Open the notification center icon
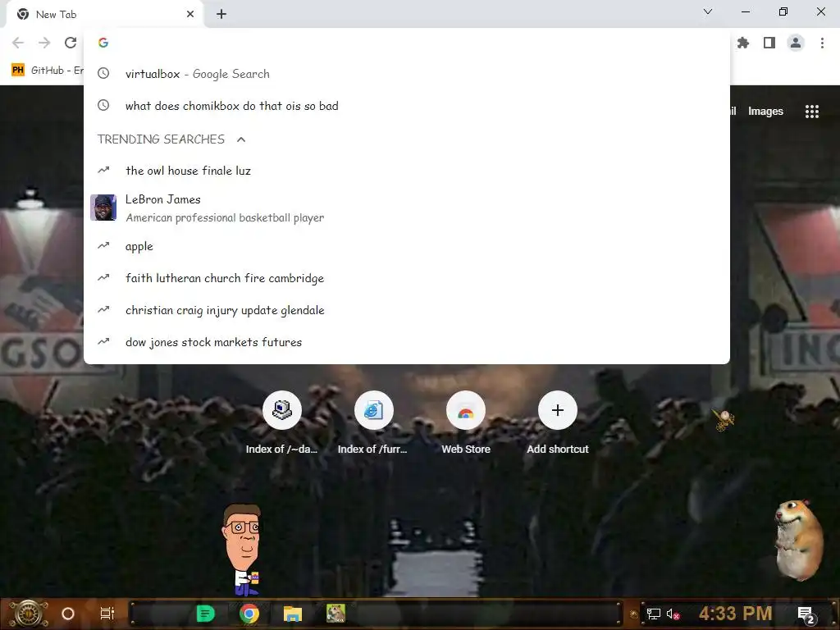 (806, 614)
